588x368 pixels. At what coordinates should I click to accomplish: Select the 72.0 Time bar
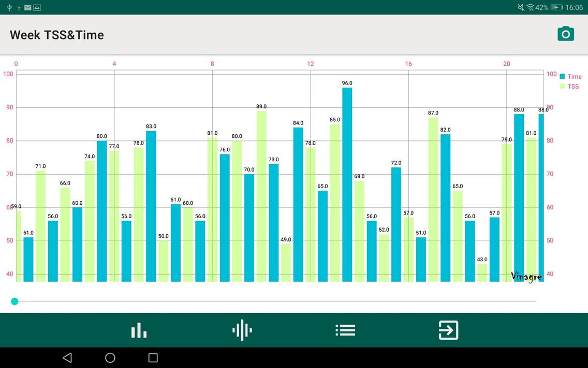coord(396,224)
